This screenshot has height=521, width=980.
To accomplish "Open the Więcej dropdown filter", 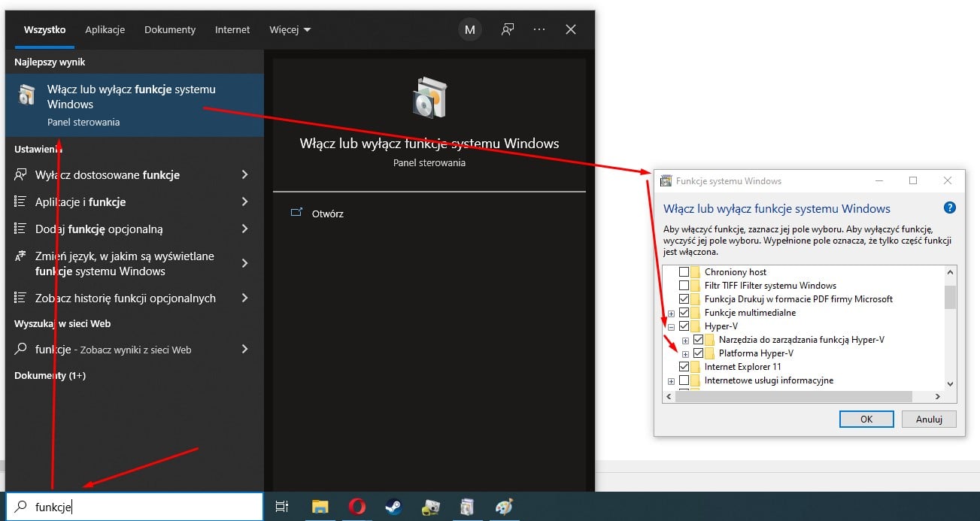I will (290, 30).
